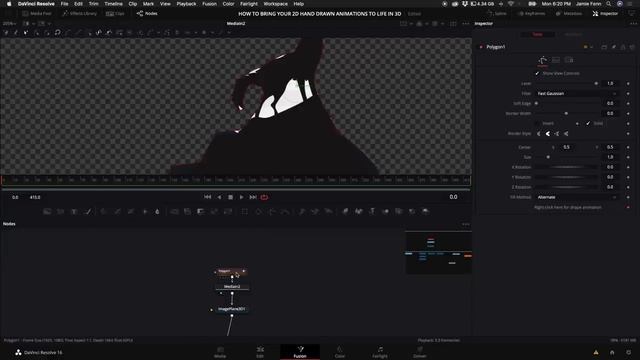Select the fourth Border Style icon
The width and height of the screenshot is (640, 360).
[x=566, y=133]
